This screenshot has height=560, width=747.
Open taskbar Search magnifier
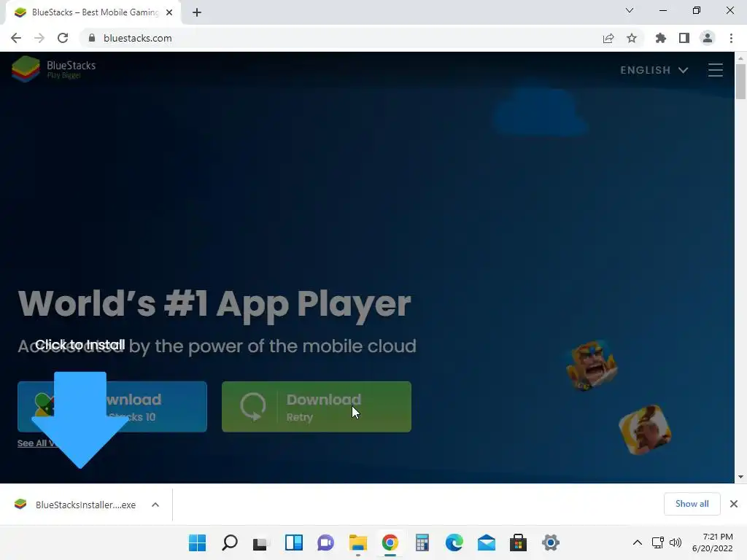coord(230,542)
